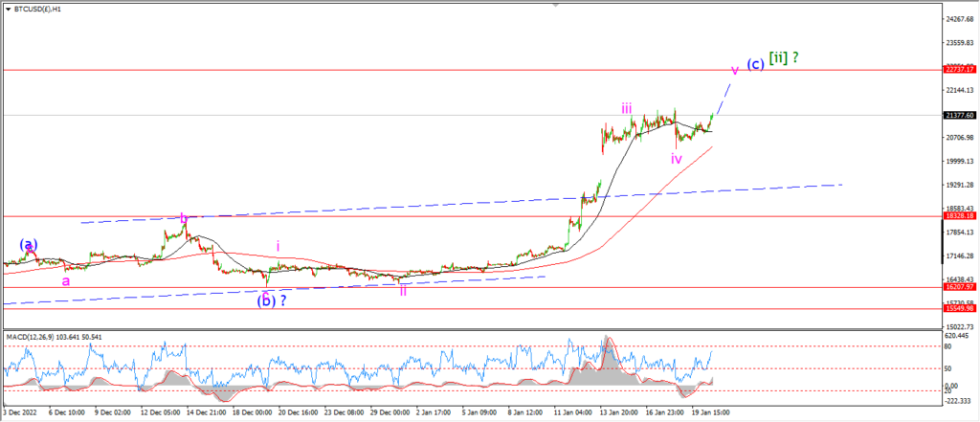Click the blue (c) wave label
The width and height of the screenshot is (980, 422).
[755, 64]
